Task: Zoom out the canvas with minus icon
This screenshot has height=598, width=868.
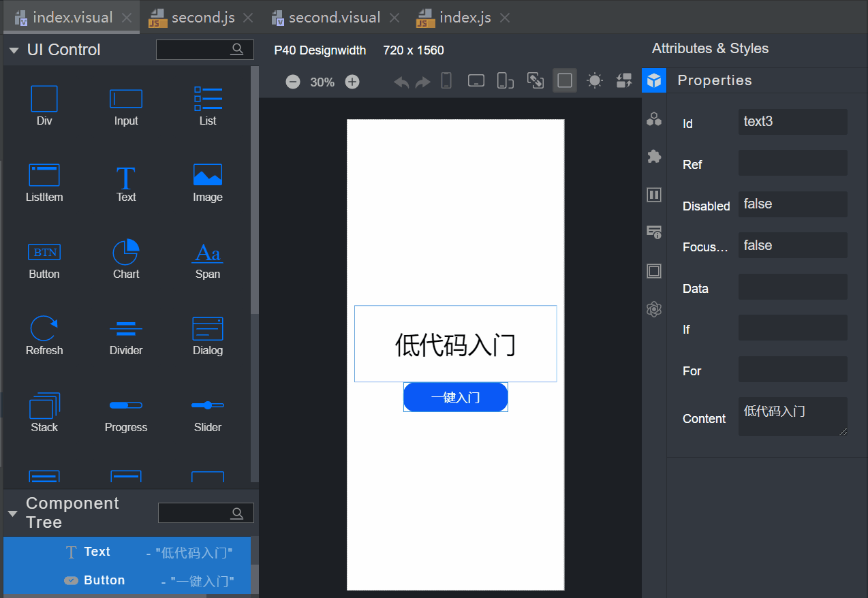Action: click(x=293, y=82)
